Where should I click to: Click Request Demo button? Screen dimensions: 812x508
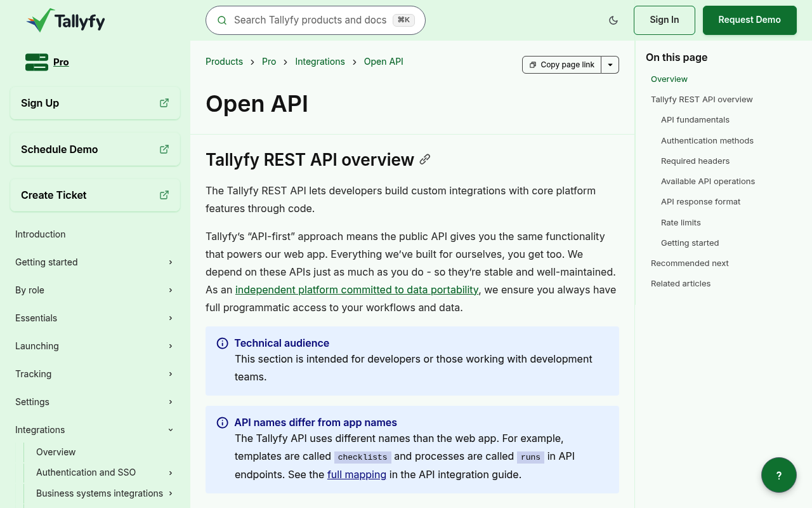750,20
